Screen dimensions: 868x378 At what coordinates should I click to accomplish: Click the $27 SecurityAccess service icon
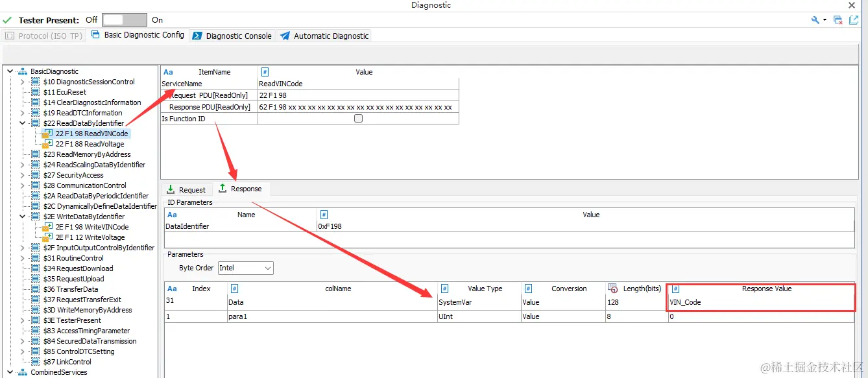(35, 175)
